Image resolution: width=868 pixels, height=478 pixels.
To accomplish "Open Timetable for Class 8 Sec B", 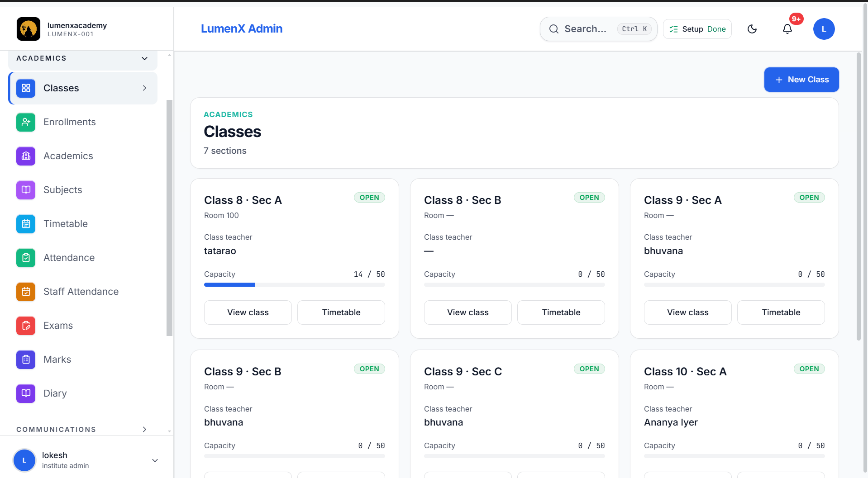I will click(x=561, y=312).
